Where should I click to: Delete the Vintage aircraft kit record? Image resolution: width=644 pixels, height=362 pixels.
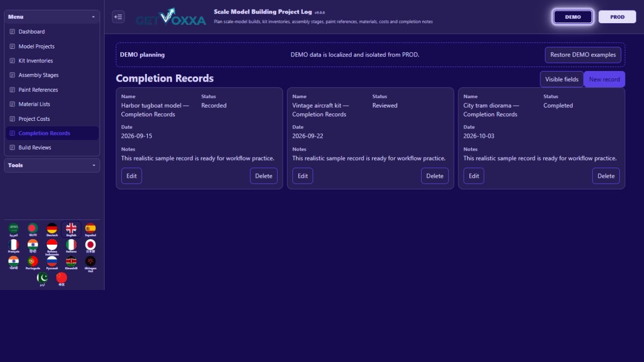435,176
